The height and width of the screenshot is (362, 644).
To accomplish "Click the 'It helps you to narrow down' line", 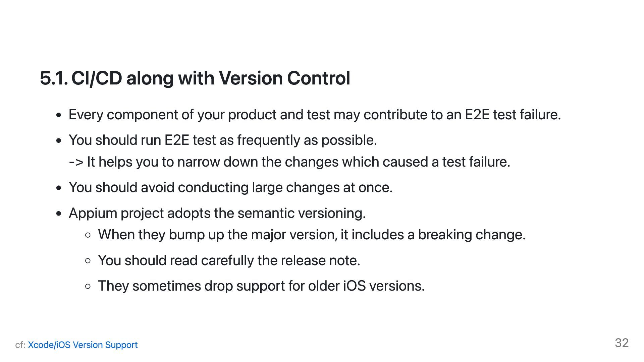I will (x=289, y=162).
